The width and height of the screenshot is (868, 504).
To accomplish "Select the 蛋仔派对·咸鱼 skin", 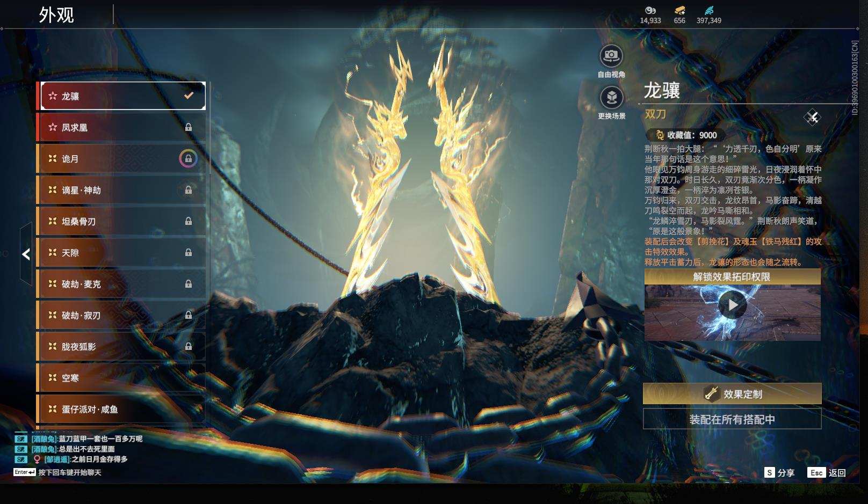I will coord(122,409).
